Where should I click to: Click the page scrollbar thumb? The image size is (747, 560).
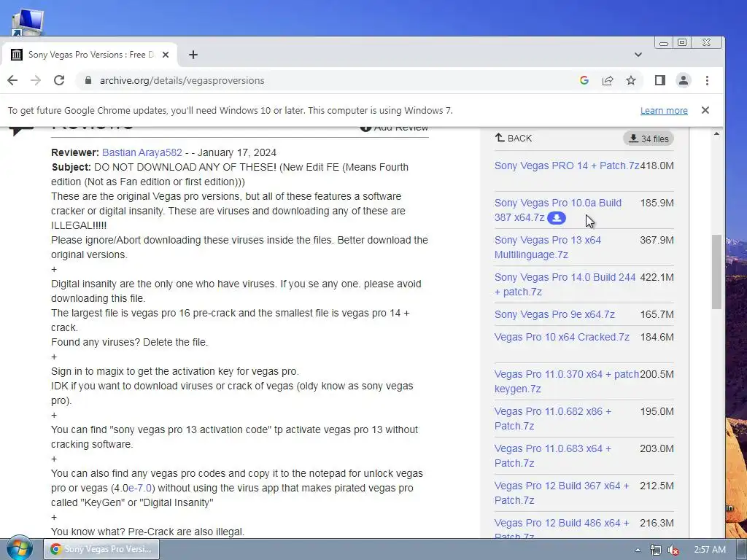(716, 272)
